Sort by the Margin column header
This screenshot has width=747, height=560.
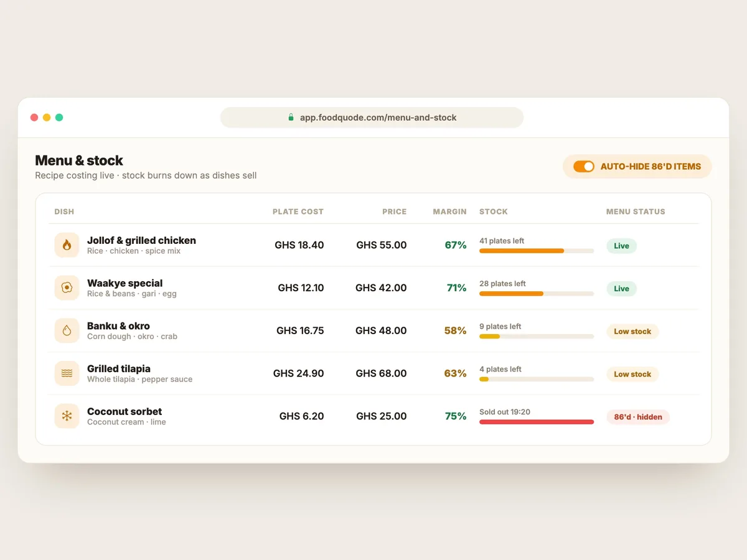(449, 212)
